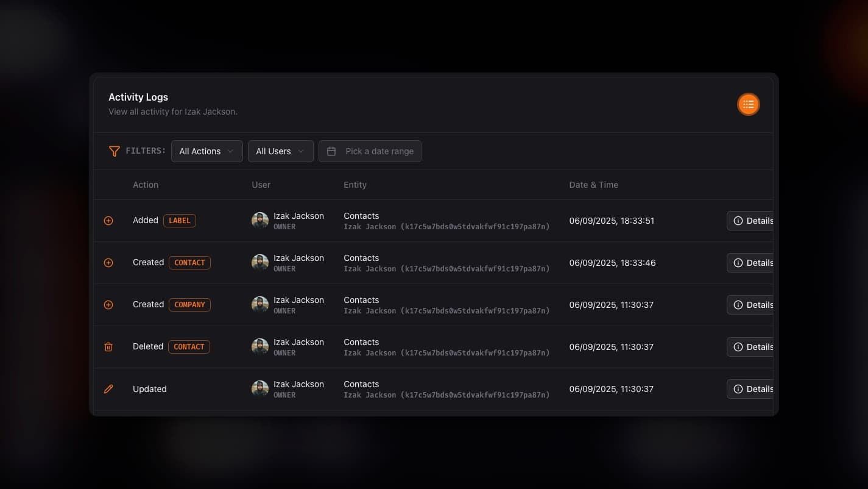868x489 pixels.
Task: Click the Action column header
Action: coord(146,185)
